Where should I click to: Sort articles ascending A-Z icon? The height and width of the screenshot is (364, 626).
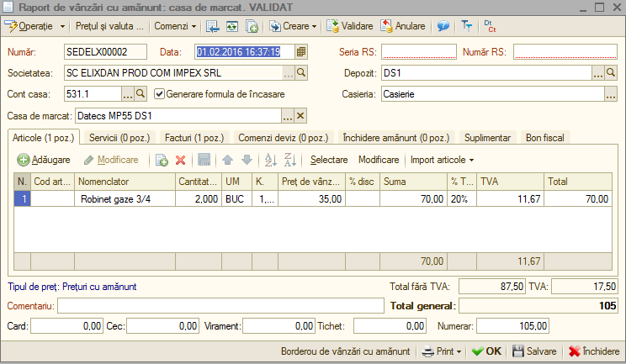click(271, 160)
